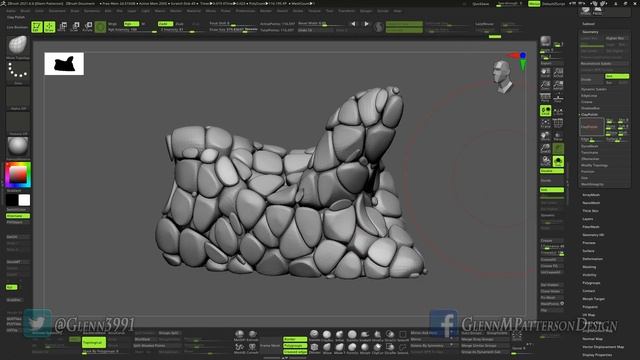Click the Frame Mesh button

tap(270, 345)
